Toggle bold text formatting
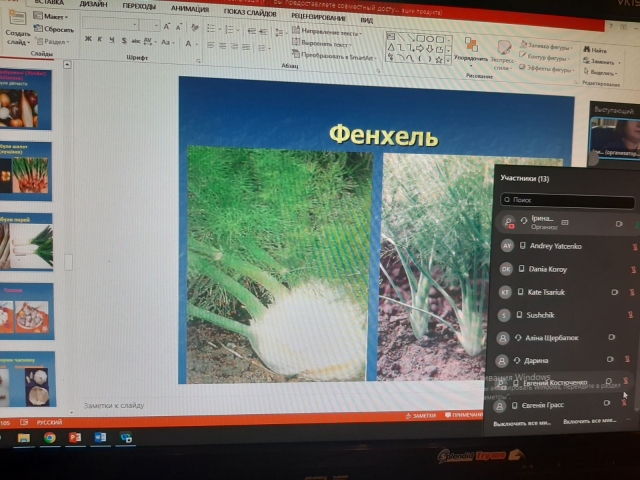This screenshot has width=640, height=480. pyautogui.click(x=88, y=39)
